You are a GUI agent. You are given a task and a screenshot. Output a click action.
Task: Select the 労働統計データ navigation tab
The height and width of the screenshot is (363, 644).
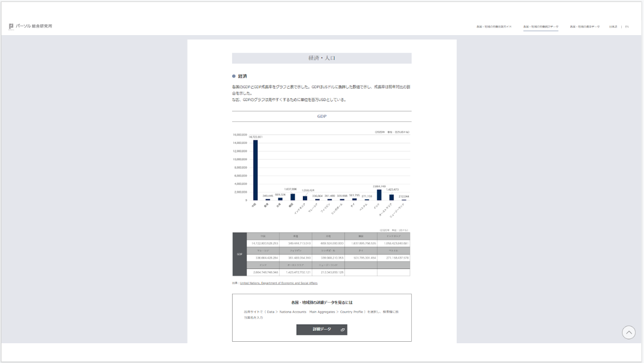point(541,27)
